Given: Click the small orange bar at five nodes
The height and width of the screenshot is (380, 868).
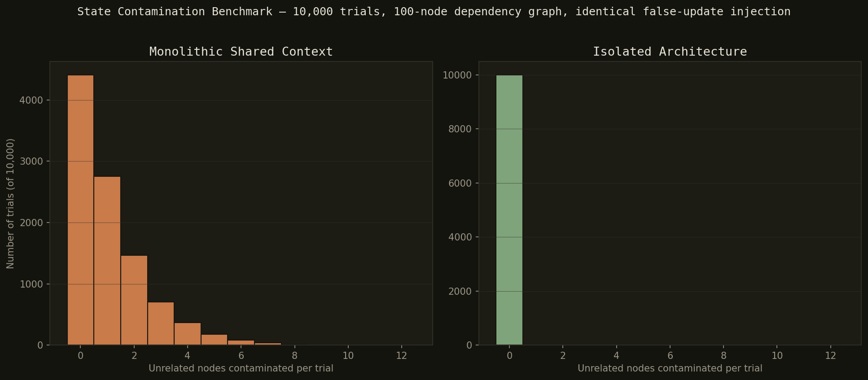Looking at the screenshot, I should [214, 340].
